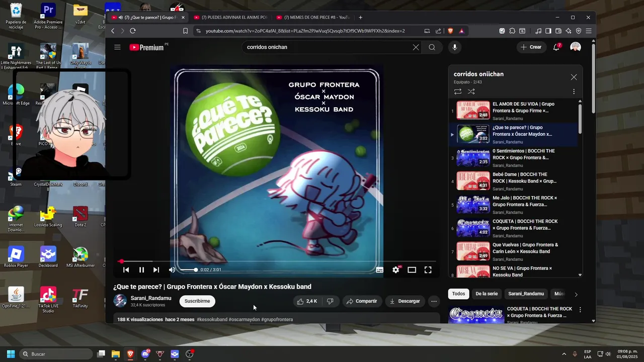Open the YouTube hamburger guide menu

click(117, 47)
